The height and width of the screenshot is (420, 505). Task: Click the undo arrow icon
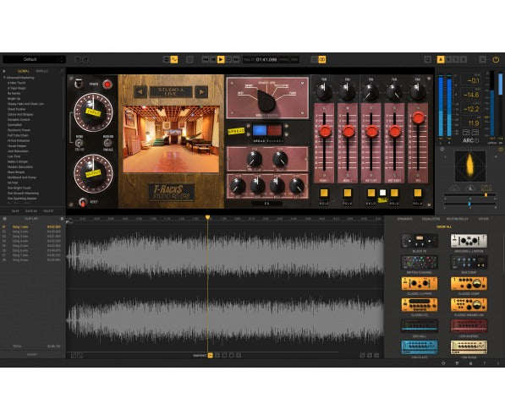click(78, 59)
